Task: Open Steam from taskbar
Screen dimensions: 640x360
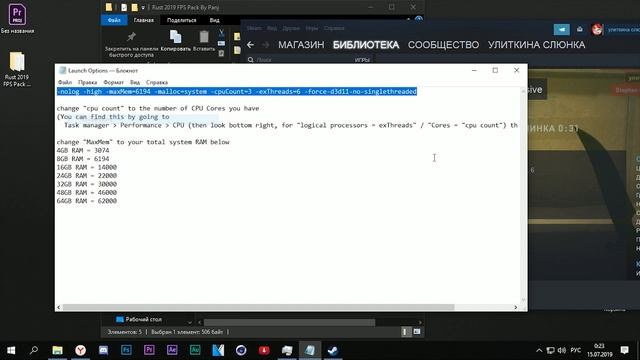Action: pyautogui.click(x=333, y=350)
